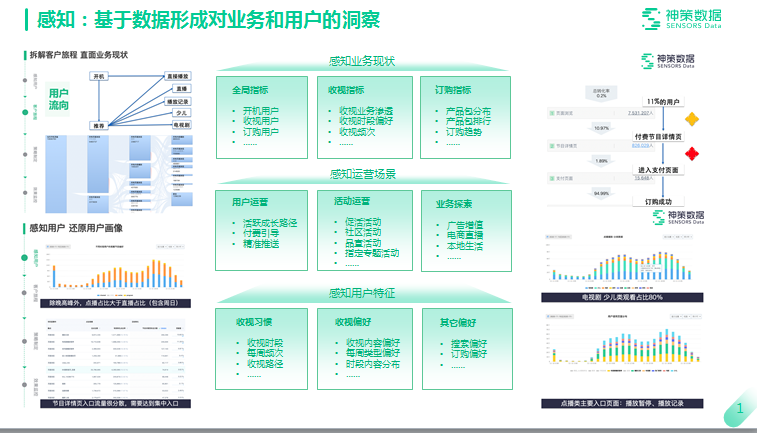Click the 11%的用户 box
This screenshot has width=757, height=433.
663,102
